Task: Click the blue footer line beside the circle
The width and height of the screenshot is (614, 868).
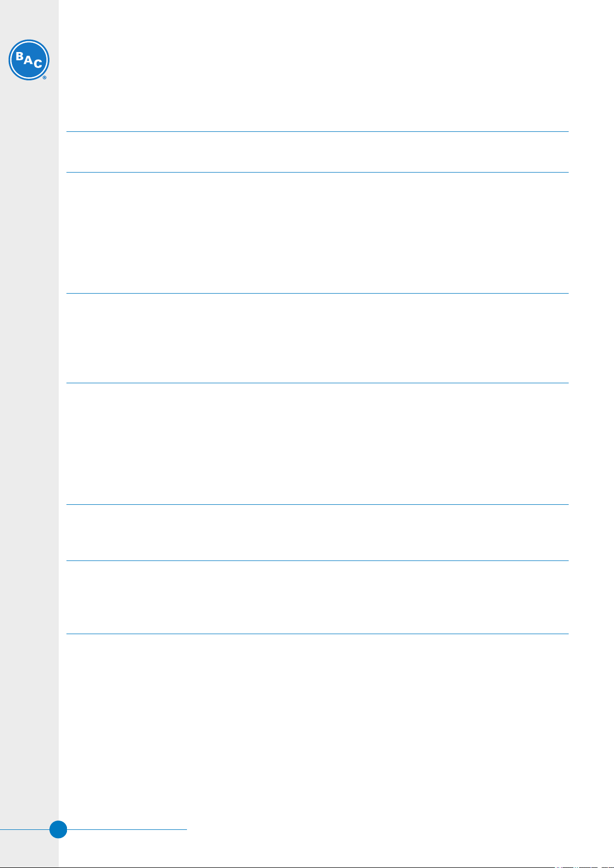Action: (127, 829)
